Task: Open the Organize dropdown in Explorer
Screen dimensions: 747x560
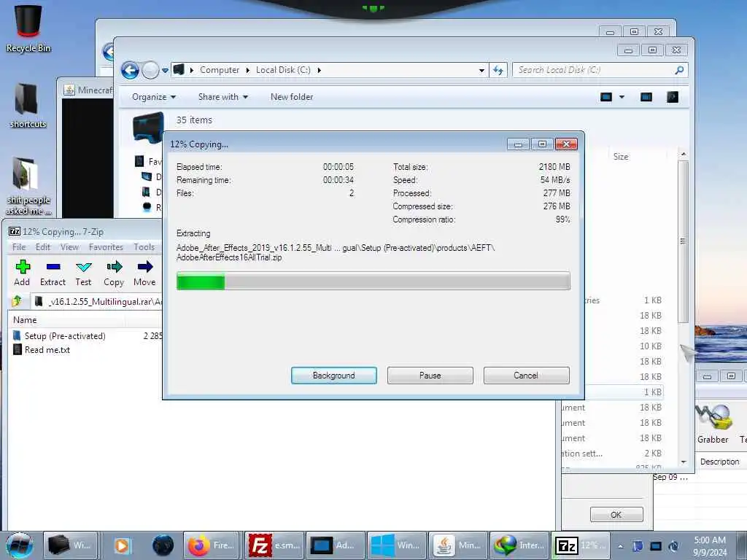Action: [x=154, y=97]
